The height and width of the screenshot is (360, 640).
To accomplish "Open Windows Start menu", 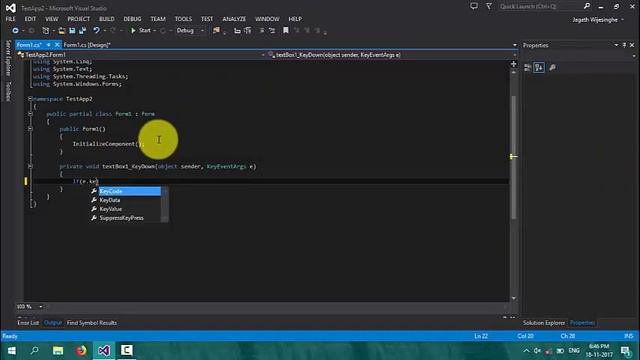I will tap(11, 351).
